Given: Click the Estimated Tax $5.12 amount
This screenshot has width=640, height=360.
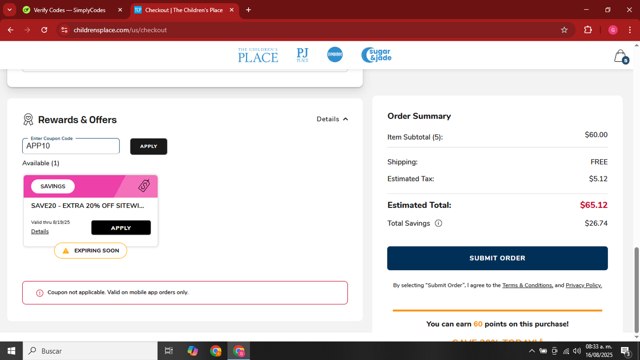Looking at the screenshot, I should [x=598, y=179].
